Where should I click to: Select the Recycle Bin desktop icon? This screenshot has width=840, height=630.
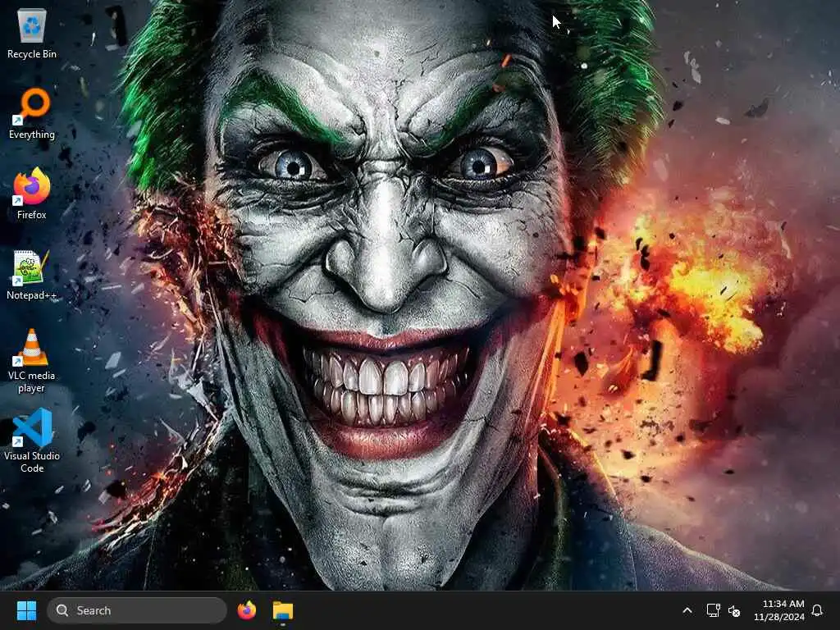pyautogui.click(x=32, y=33)
